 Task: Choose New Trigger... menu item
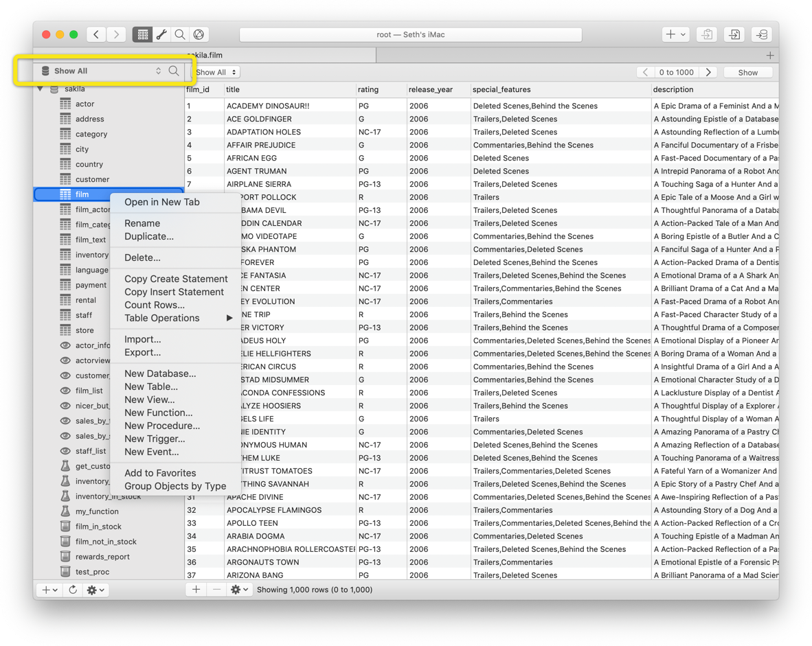point(176,439)
